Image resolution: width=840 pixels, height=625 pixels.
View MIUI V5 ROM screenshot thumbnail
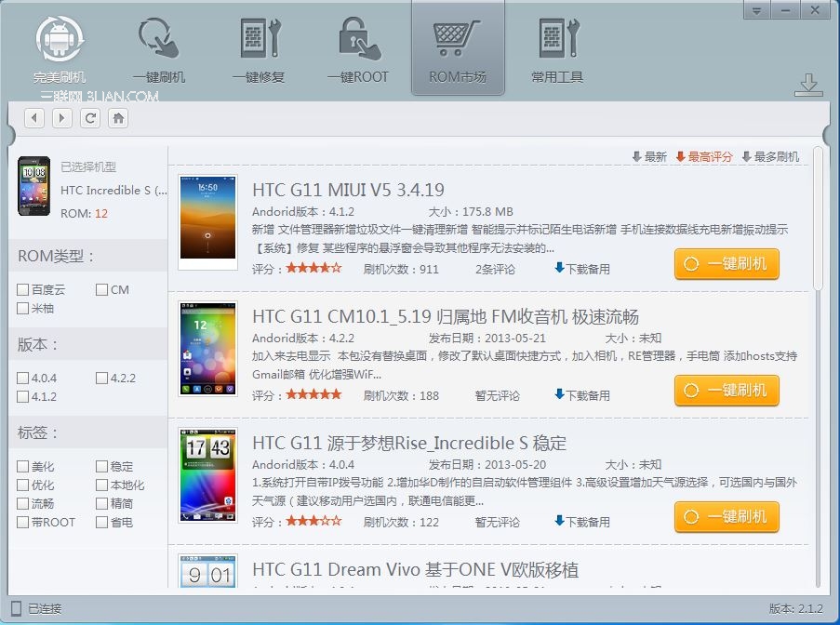pos(207,222)
